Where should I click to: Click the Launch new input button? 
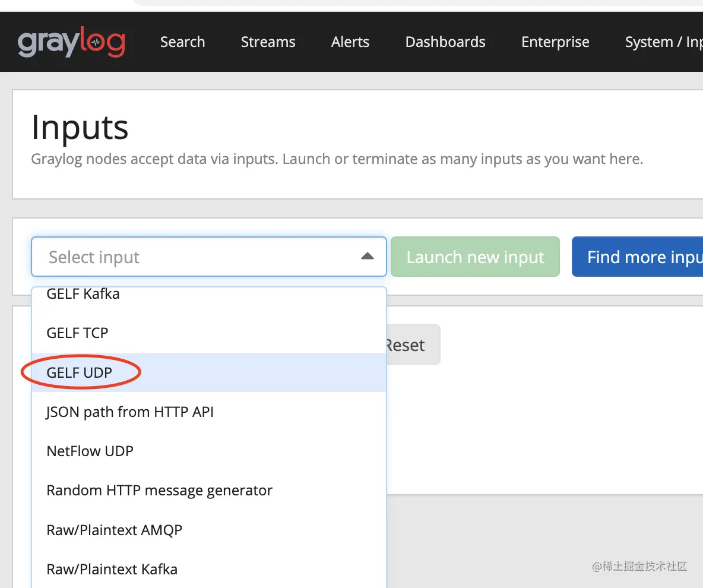(475, 257)
